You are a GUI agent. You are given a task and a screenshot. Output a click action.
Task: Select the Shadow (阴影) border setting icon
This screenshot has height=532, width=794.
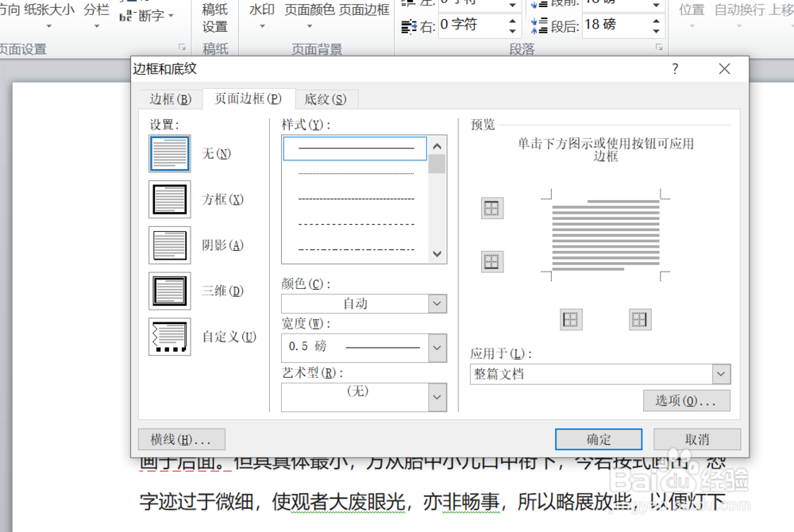click(170, 245)
